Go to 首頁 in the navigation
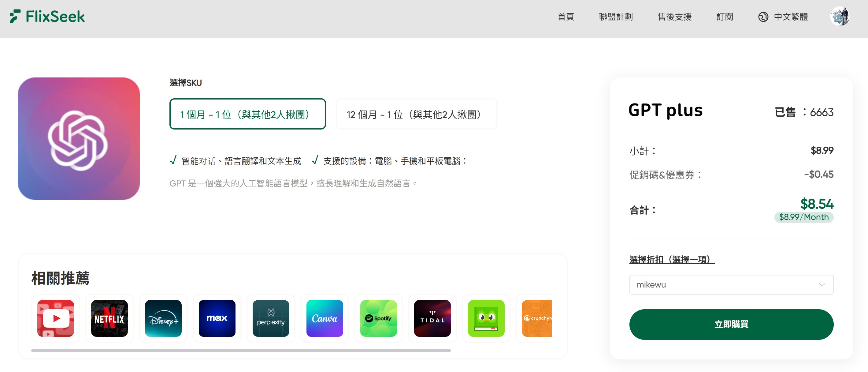868x372 pixels. pos(566,17)
